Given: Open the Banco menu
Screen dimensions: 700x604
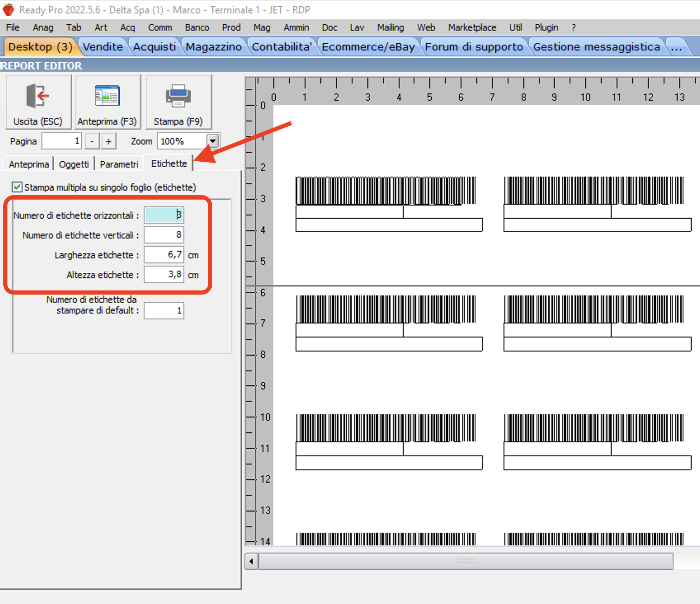Looking at the screenshot, I should tap(197, 28).
